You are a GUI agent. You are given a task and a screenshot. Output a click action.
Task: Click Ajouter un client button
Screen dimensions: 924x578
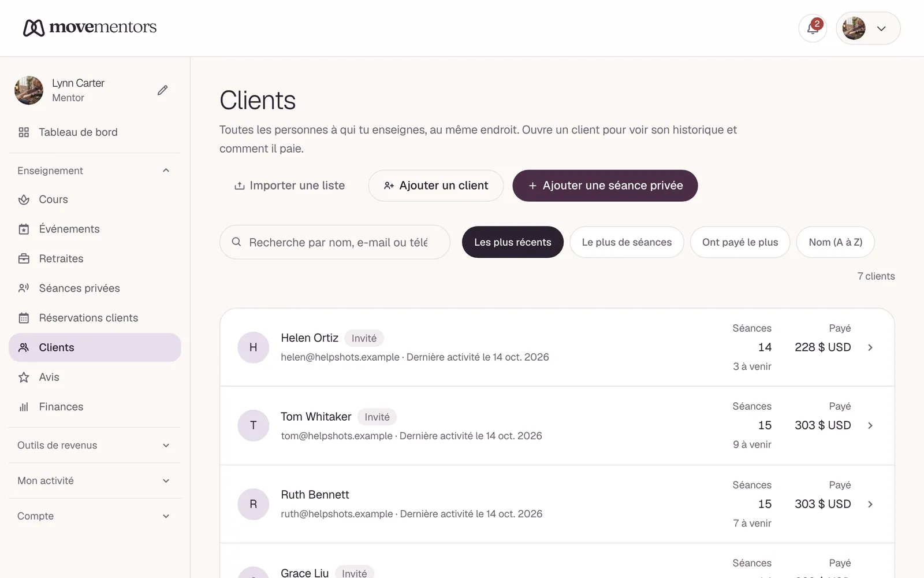click(x=436, y=186)
